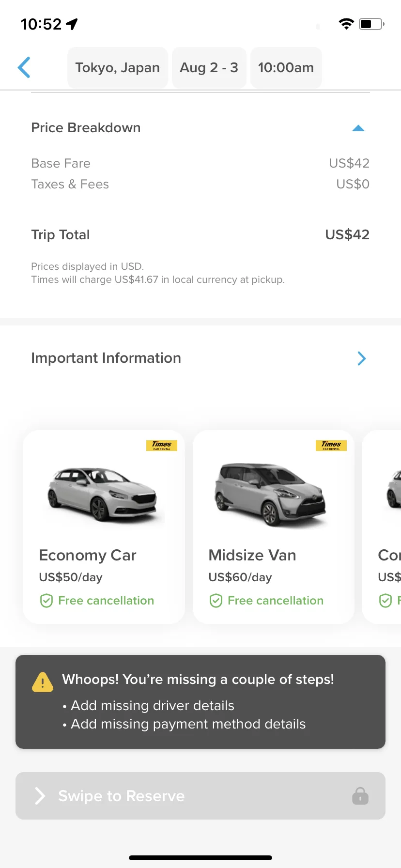
Task: Tap Add missing payment method details
Action: (x=188, y=724)
